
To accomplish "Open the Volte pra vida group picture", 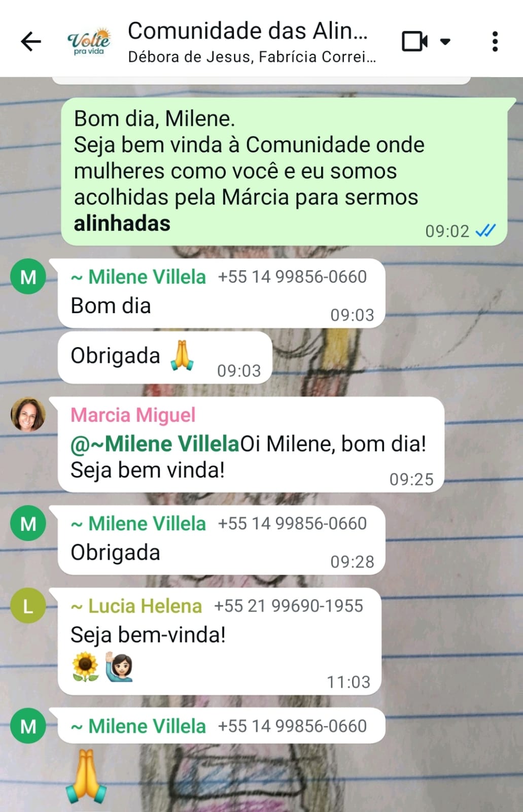I will tap(89, 41).
